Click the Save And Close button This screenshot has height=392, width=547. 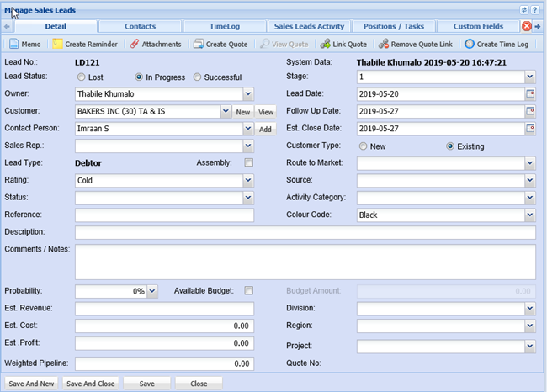(x=91, y=384)
